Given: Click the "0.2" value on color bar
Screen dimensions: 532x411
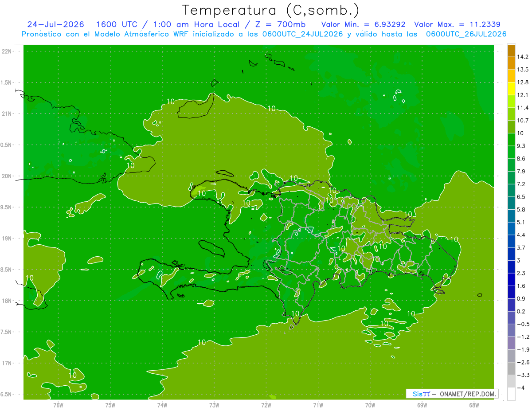Looking at the screenshot, I should (521, 311).
